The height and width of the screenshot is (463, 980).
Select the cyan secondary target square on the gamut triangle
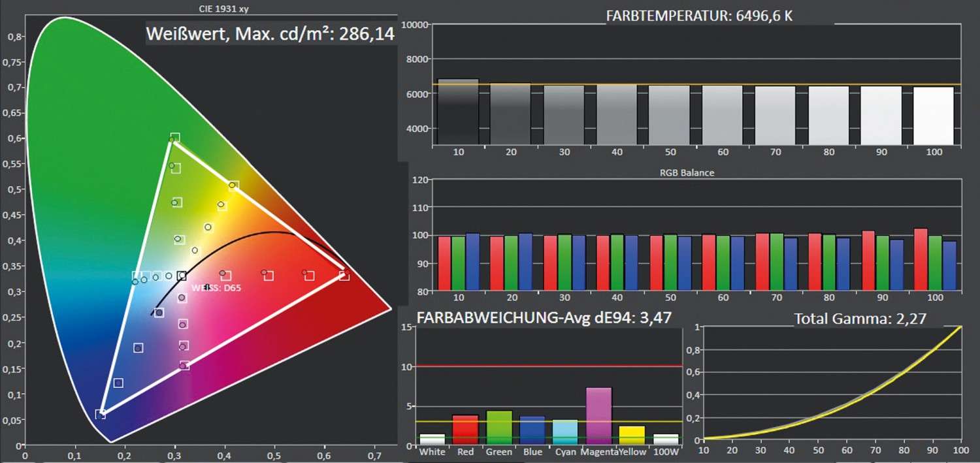[x=137, y=276]
